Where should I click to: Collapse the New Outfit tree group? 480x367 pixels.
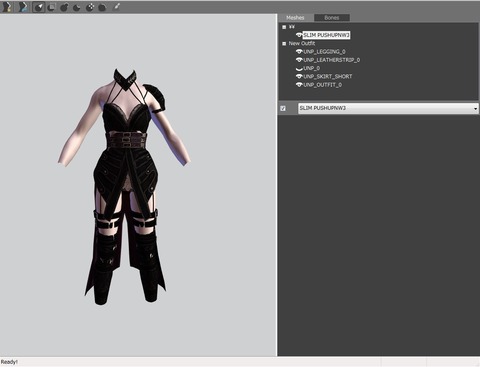(x=284, y=43)
